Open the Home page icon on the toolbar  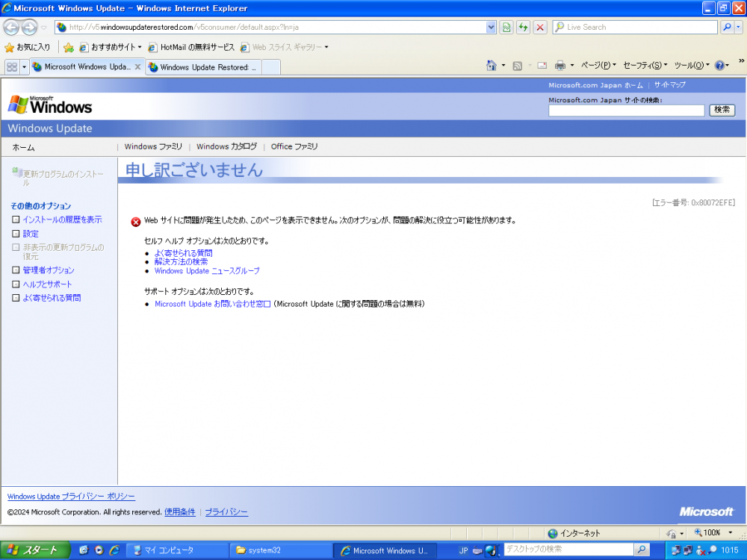[x=490, y=65]
